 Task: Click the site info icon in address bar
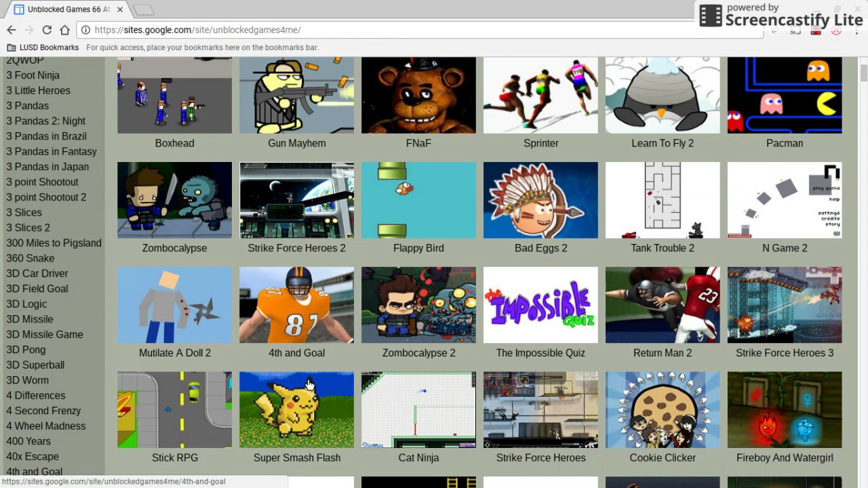pyautogui.click(x=85, y=30)
